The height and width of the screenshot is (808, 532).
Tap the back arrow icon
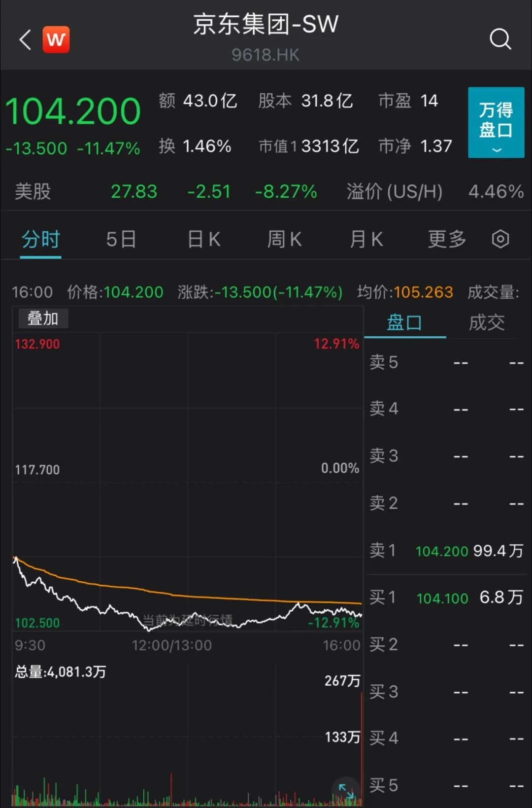pyautogui.click(x=25, y=39)
